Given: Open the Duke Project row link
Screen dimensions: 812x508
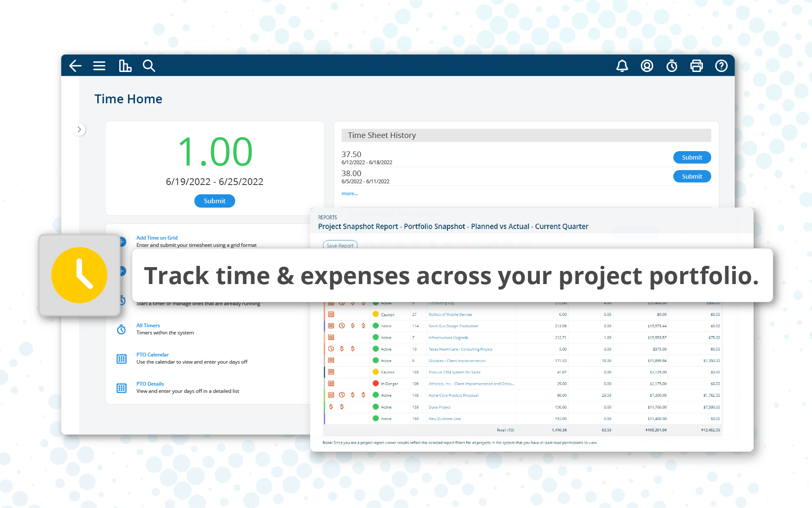Looking at the screenshot, I should [x=439, y=407].
